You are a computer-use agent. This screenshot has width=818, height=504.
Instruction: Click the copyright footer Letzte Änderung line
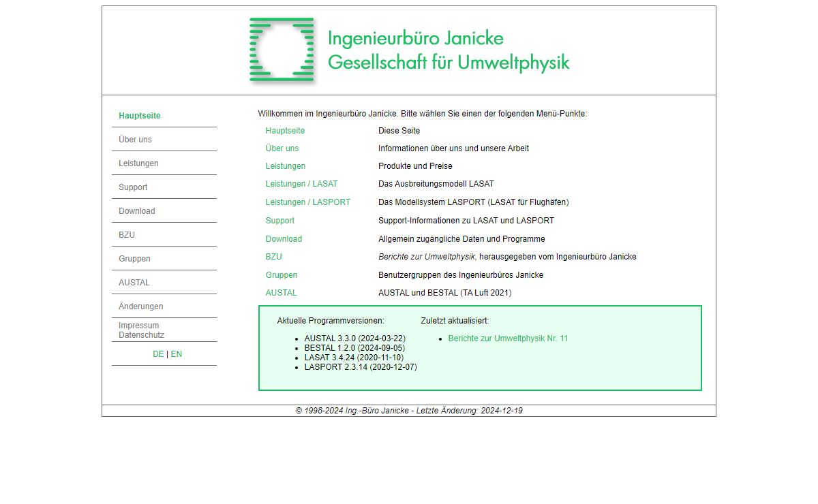[x=409, y=411]
